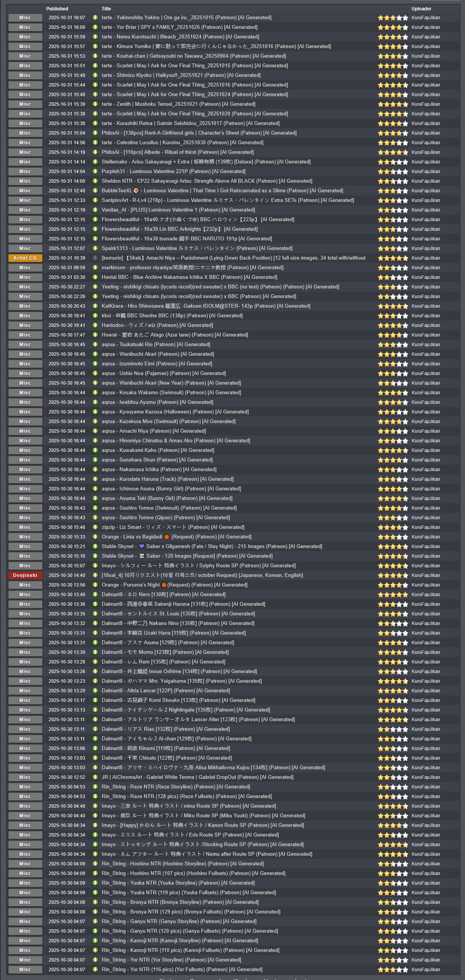Click the uploader name on the 2025-10-31 16:00 row
Image resolution: width=465 pixels, height=980 pixels.
pos(426,27)
